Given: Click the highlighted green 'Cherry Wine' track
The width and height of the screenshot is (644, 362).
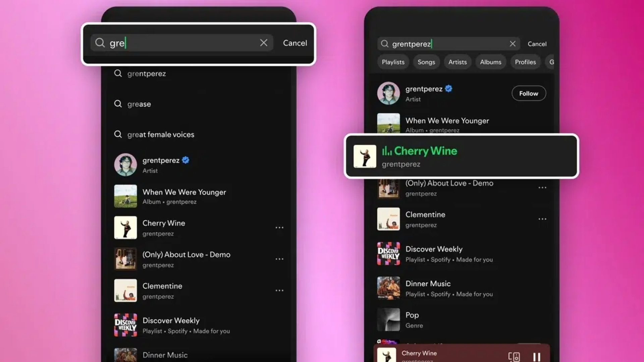Looking at the screenshot, I should (x=462, y=156).
